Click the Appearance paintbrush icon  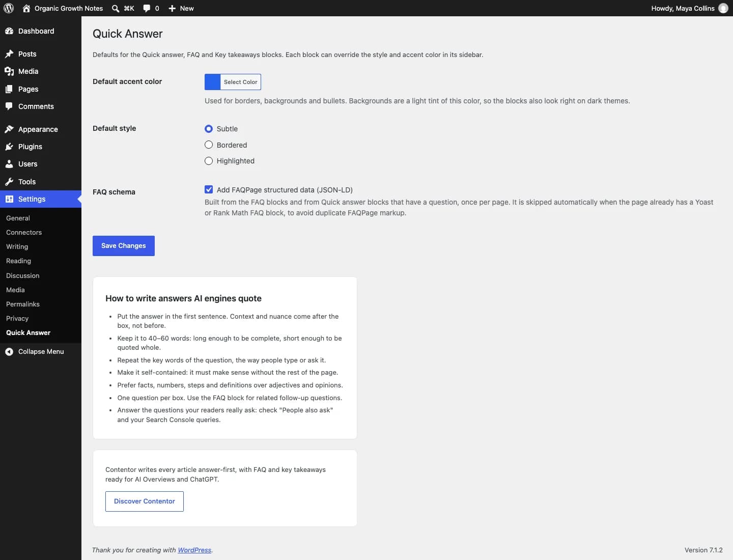(x=9, y=129)
